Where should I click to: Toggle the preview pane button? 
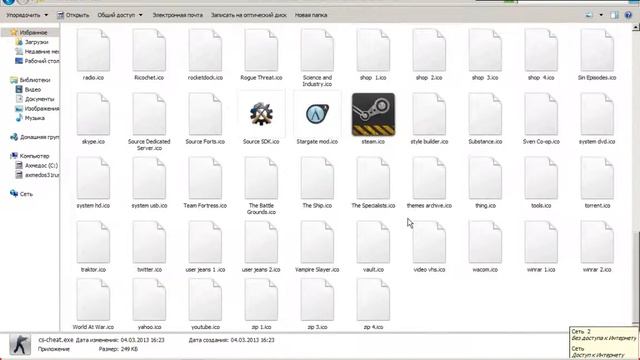[x=614, y=15]
